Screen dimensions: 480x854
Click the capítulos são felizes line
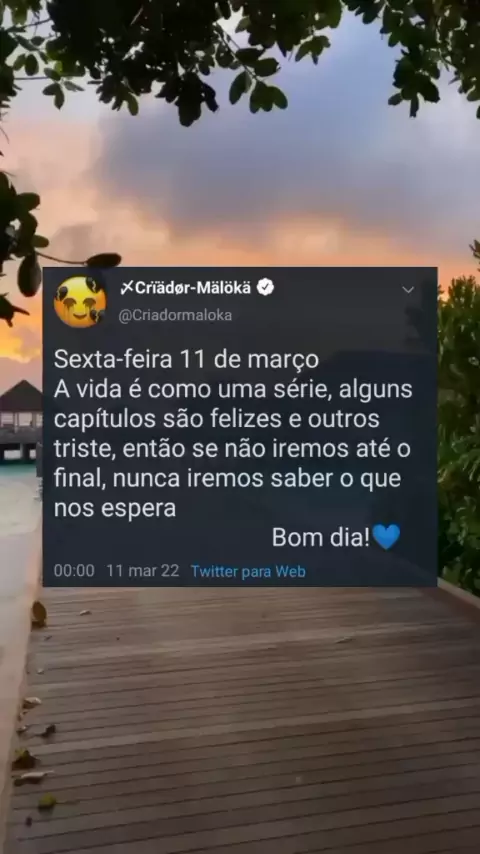click(216, 420)
